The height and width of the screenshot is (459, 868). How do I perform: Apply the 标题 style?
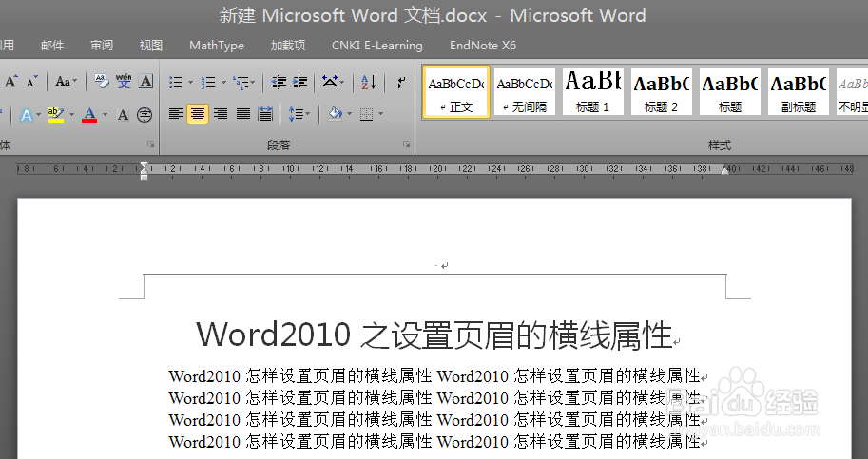click(729, 91)
